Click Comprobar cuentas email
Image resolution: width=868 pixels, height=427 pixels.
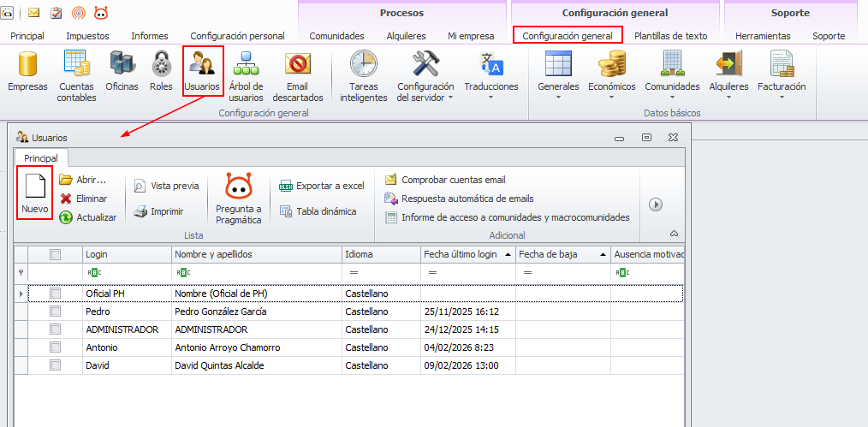445,180
